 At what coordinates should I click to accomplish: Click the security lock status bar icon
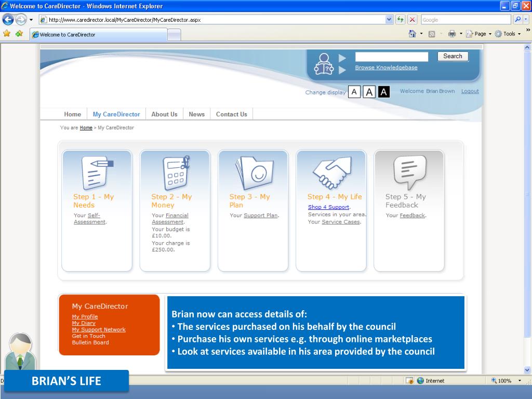coord(409,381)
